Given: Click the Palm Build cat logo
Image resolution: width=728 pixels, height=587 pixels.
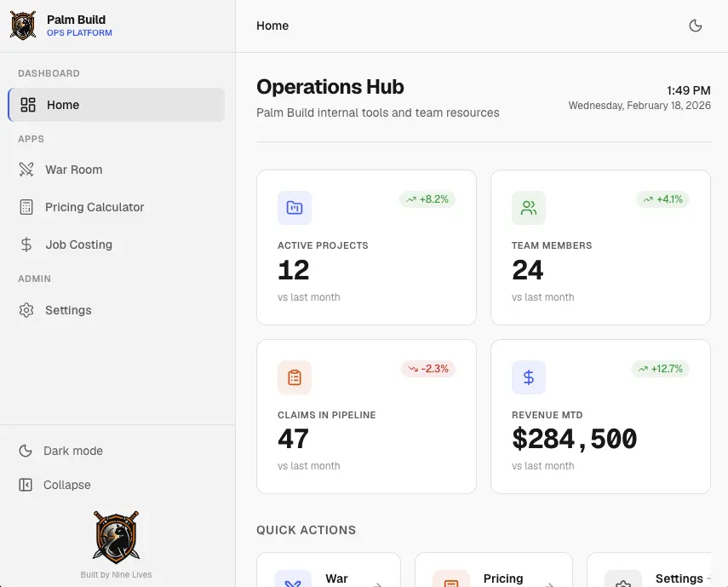Looking at the screenshot, I should tap(22, 25).
